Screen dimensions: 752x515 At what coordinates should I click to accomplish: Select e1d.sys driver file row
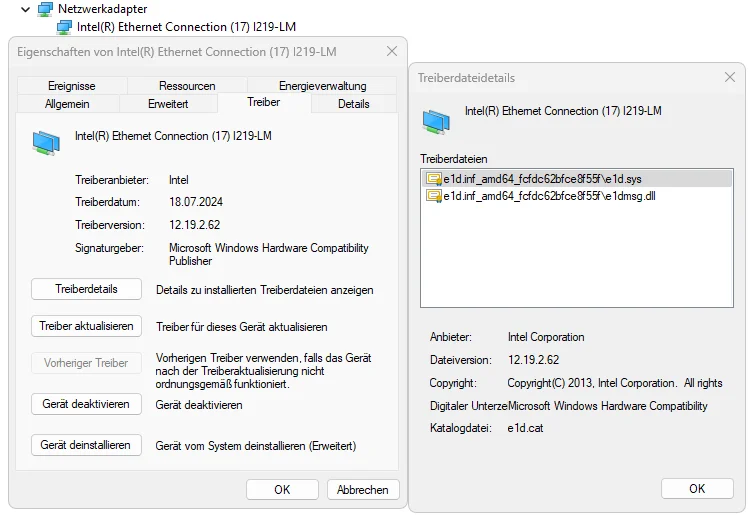pos(577,179)
